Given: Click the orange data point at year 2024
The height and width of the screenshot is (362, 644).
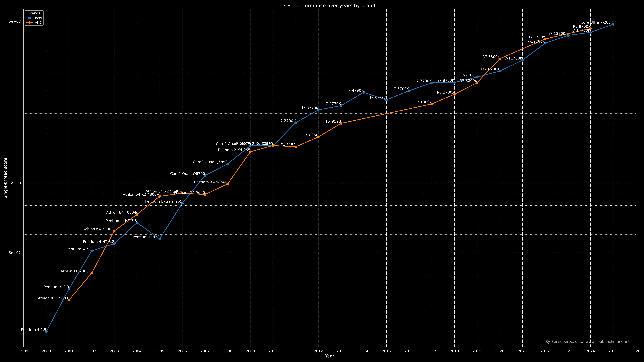Looking at the screenshot, I should click(x=591, y=29).
